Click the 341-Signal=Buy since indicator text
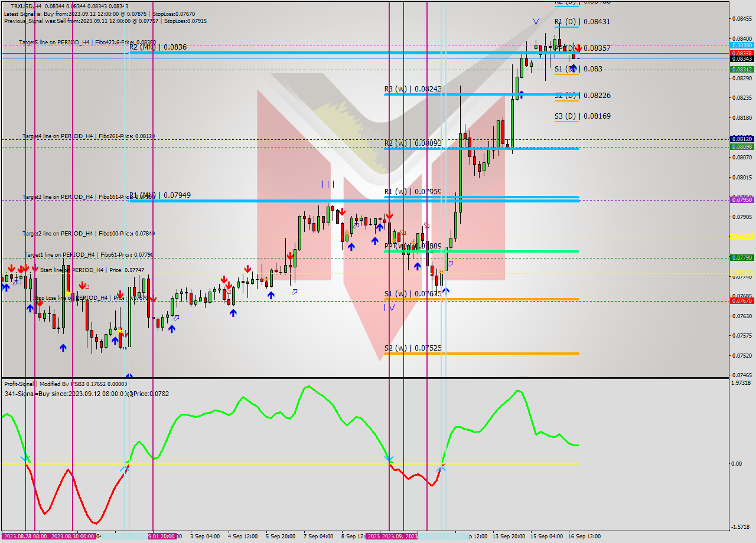756x543 pixels. coord(86,394)
